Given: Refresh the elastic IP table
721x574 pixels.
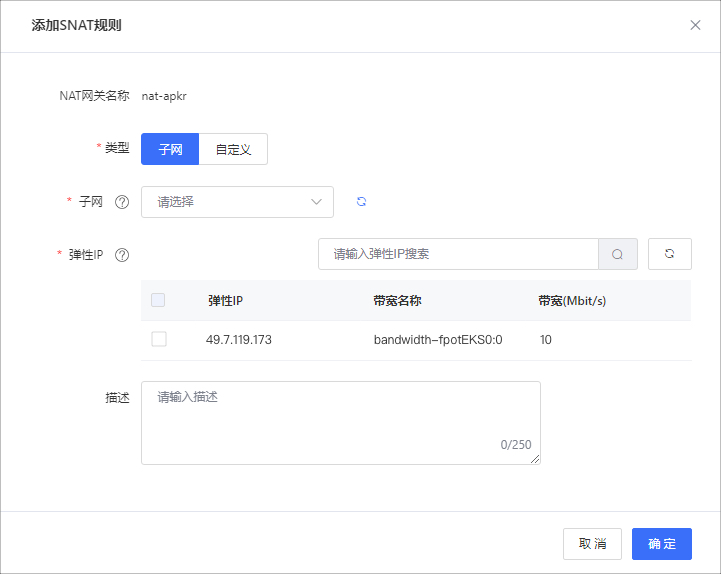Looking at the screenshot, I should tap(669, 254).
